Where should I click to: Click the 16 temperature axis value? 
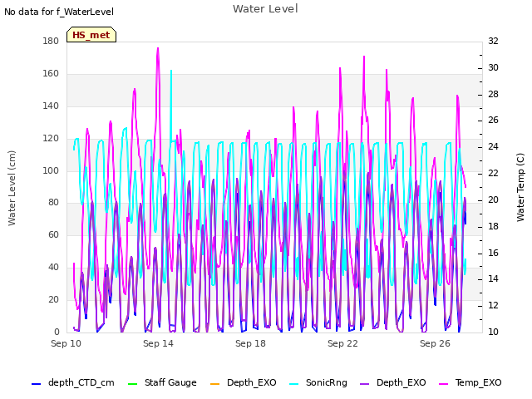[x=493, y=253]
